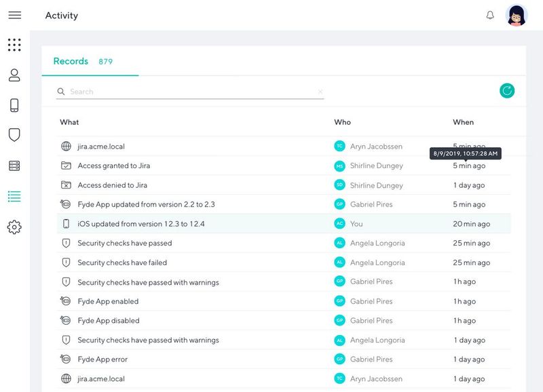Select Security checks have failed record
Screen dimensions: 543x392
tap(284, 262)
